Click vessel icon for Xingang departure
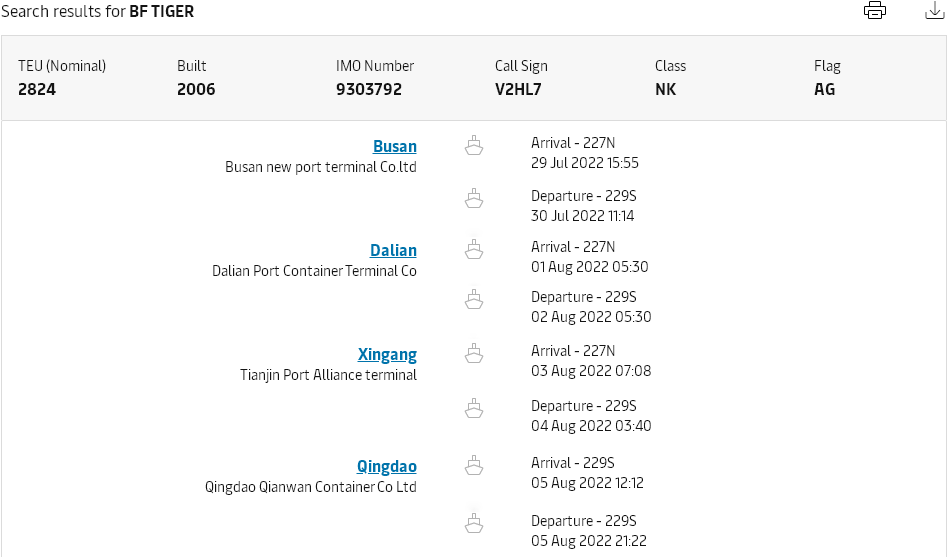 click(x=474, y=408)
